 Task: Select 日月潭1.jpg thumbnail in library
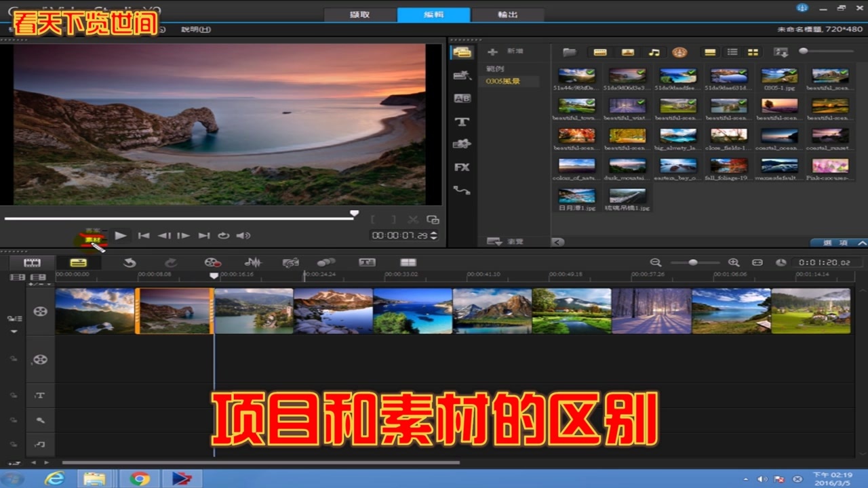click(576, 196)
